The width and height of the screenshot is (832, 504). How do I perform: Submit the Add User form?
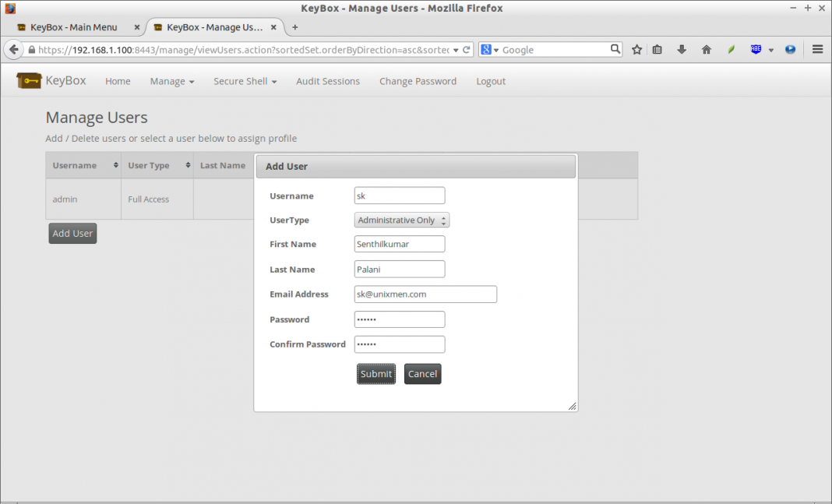click(x=376, y=374)
